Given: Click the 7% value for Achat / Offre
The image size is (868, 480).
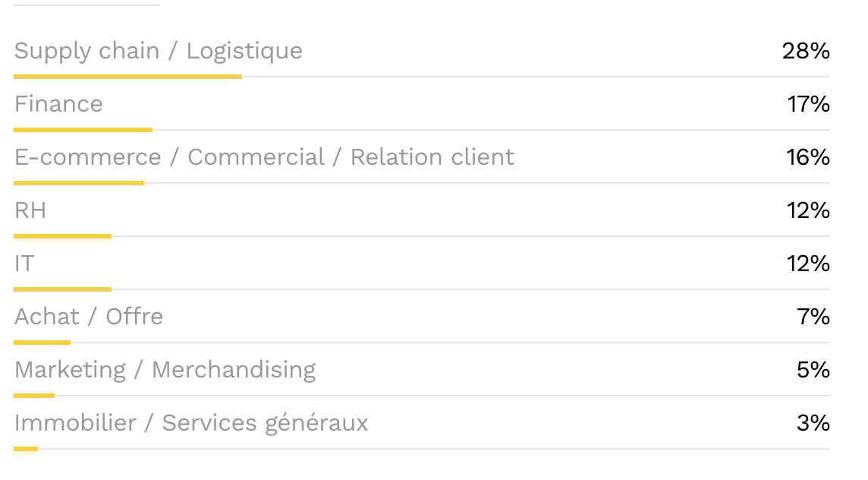Looking at the screenshot, I should (813, 317).
